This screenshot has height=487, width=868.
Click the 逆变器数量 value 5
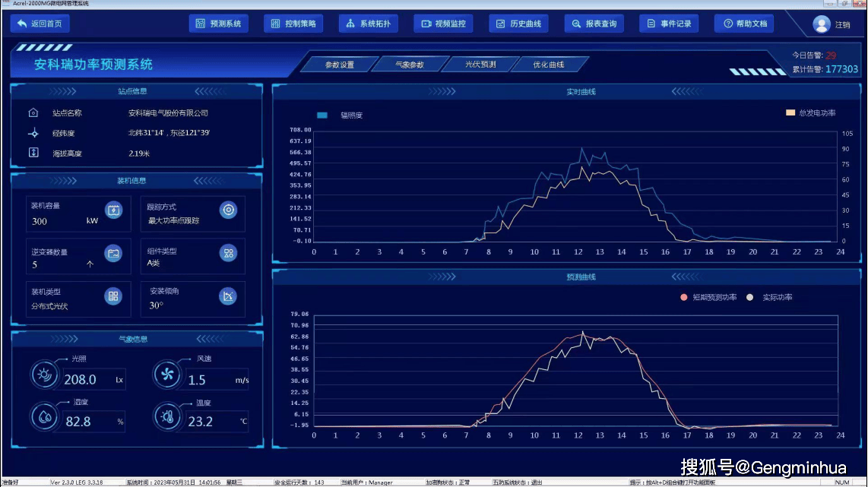point(34,265)
